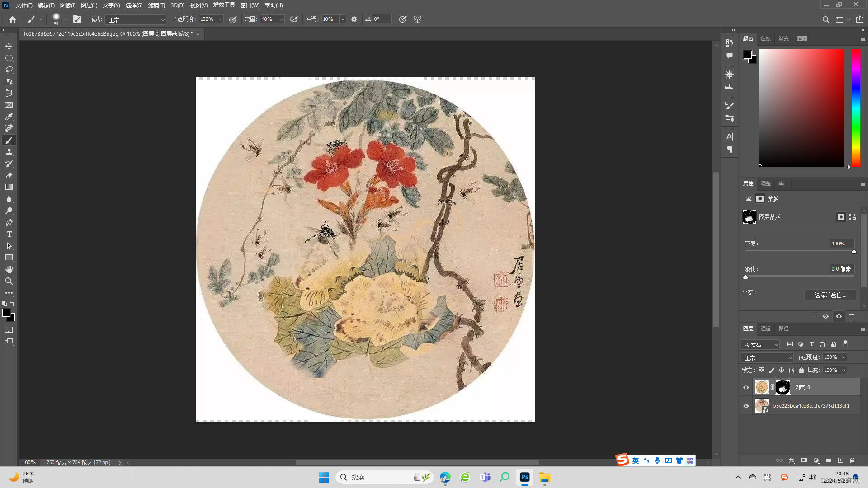Delete layer with Layers panel trash icon
This screenshot has height=488, width=868.
pyautogui.click(x=852, y=460)
